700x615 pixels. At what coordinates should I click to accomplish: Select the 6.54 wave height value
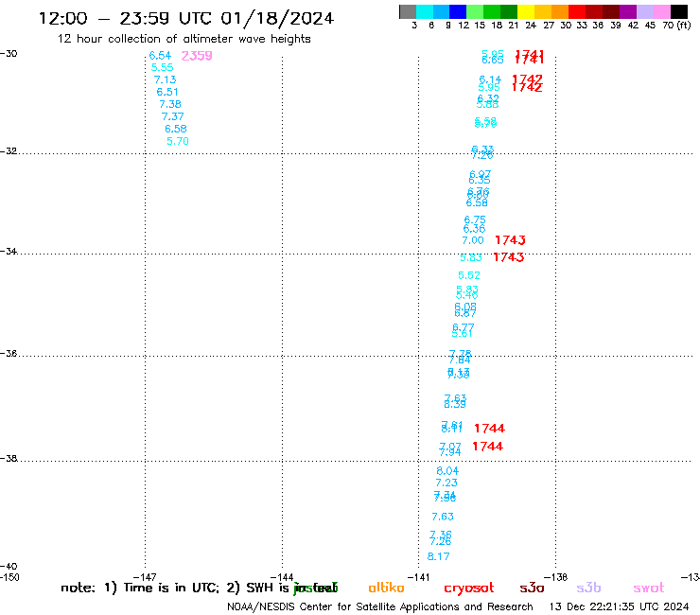(x=160, y=56)
